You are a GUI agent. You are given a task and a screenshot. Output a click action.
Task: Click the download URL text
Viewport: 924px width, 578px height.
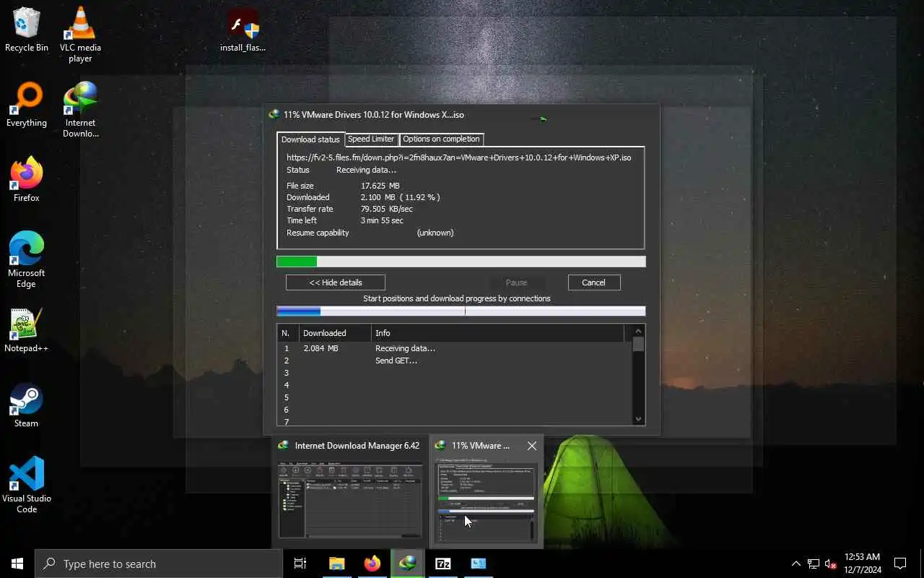point(459,158)
